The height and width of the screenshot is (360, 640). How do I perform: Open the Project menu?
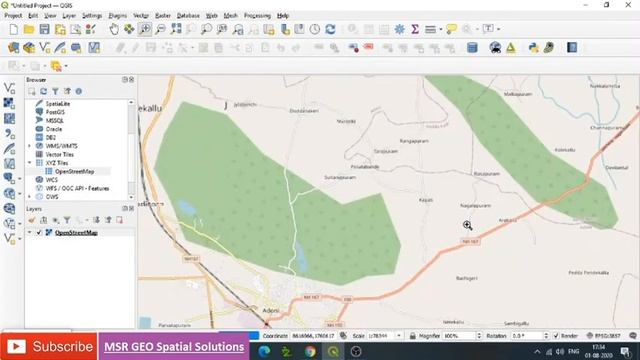(13, 16)
